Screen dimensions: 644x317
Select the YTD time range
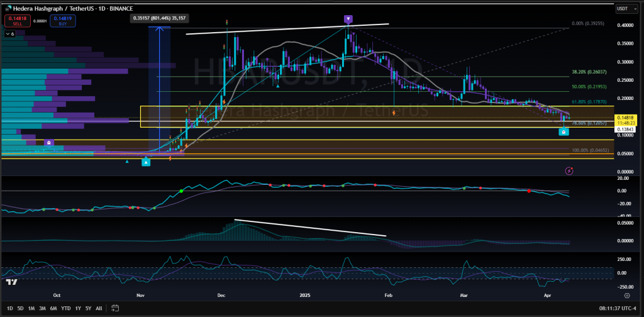click(x=65, y=308)
